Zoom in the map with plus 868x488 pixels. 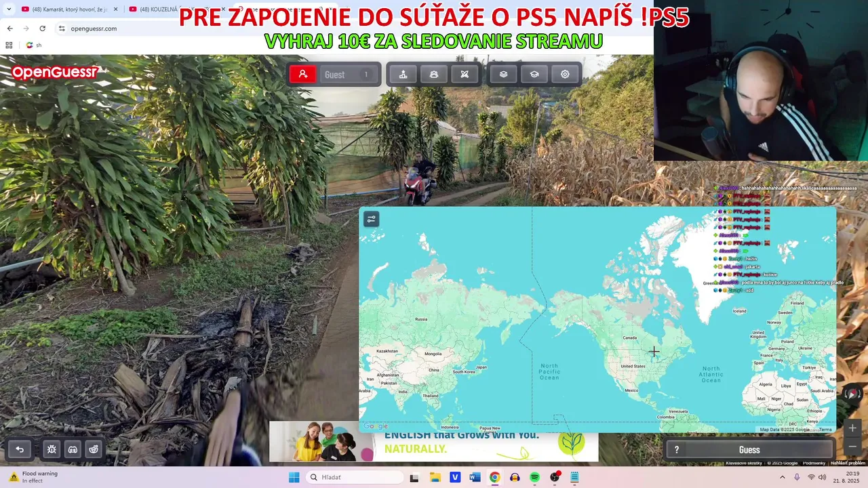pyautogui.click(x=852, y=428)
